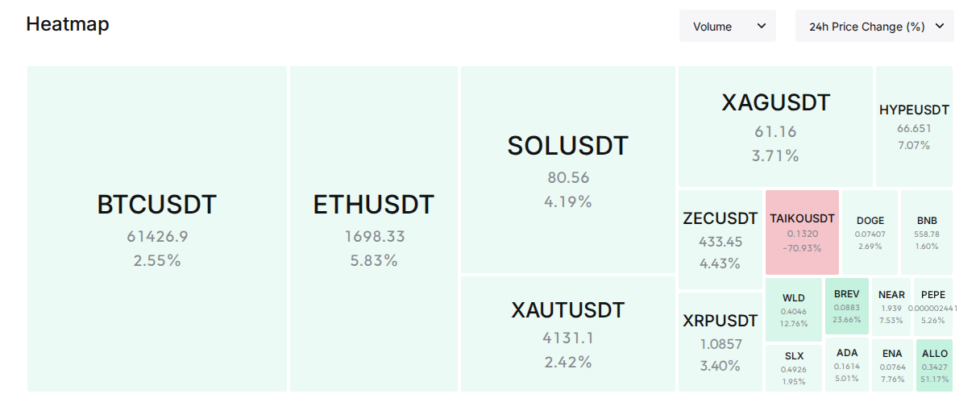
Task: Open the DOGE tile
Action: [870, 233]
